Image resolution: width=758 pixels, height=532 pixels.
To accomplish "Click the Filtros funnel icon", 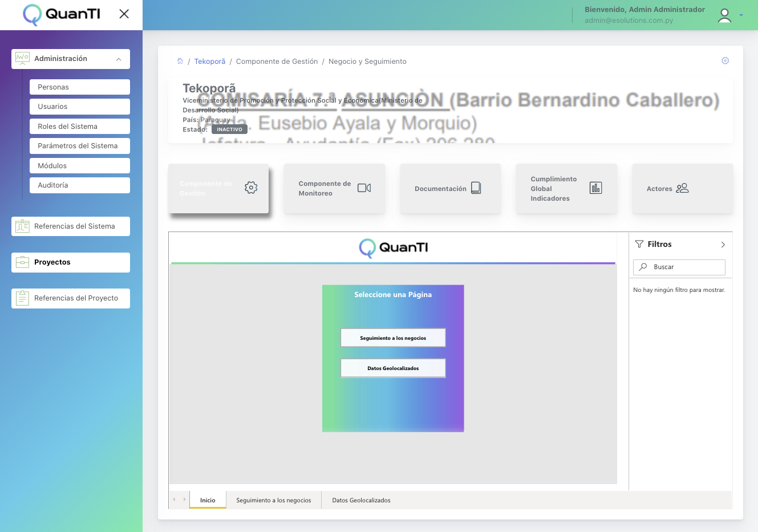I will click(x=639, y=244).
